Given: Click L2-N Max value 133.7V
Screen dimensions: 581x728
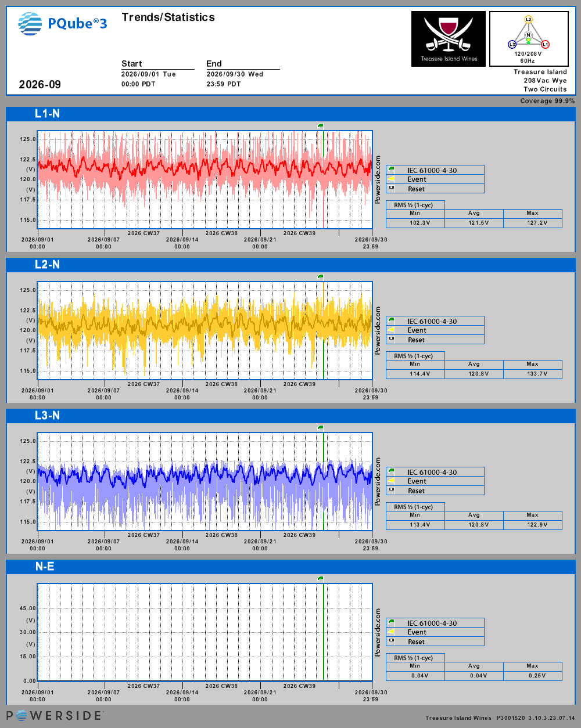Looking at the screenshot, I should pyautogui.click(x=537, y=374).
